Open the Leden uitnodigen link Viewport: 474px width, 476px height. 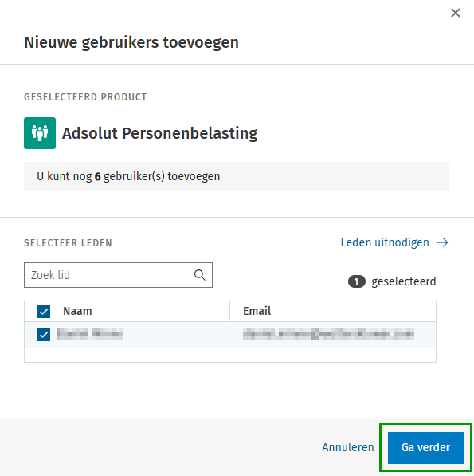coord(385,242)
